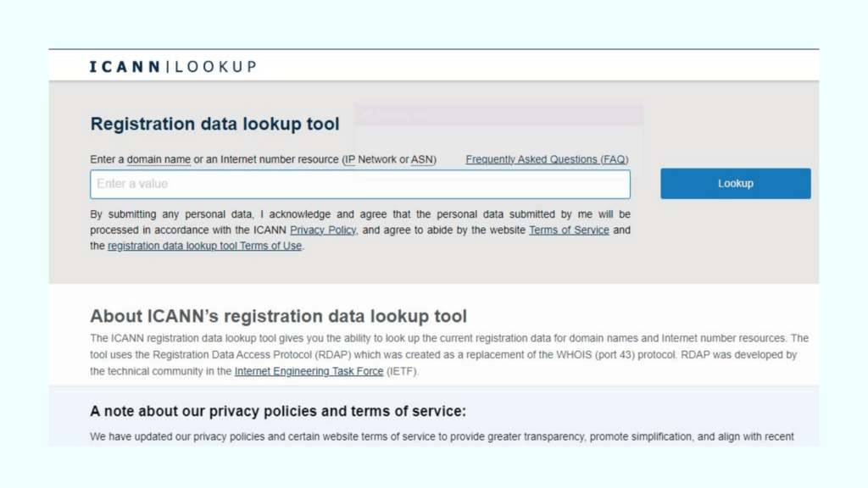Click the underlined IP abbreviation
868x488 pixels.
(x=350, y=159)
